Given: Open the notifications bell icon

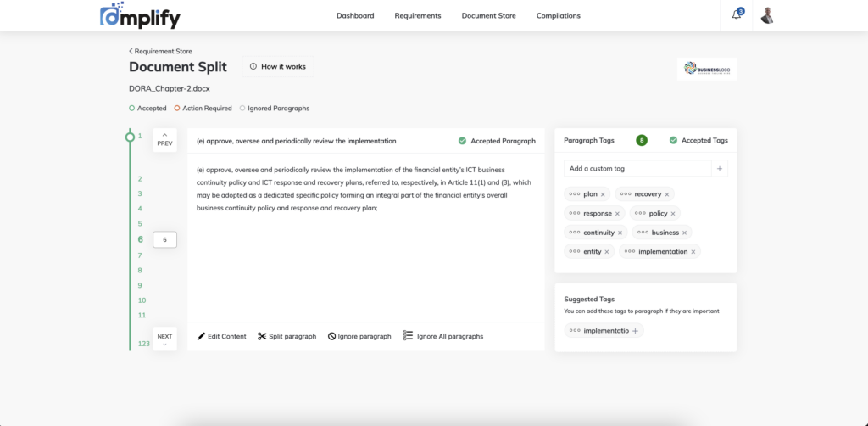Looking at the screenshot, I should pyautogui.click(x=737, y=15).
